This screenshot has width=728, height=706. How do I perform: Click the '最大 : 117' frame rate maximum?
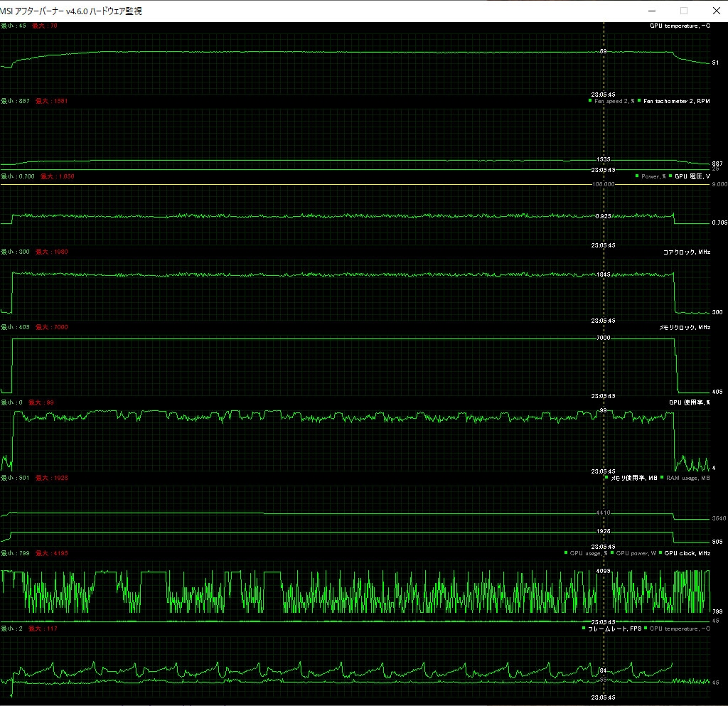[x=43, y=629]
